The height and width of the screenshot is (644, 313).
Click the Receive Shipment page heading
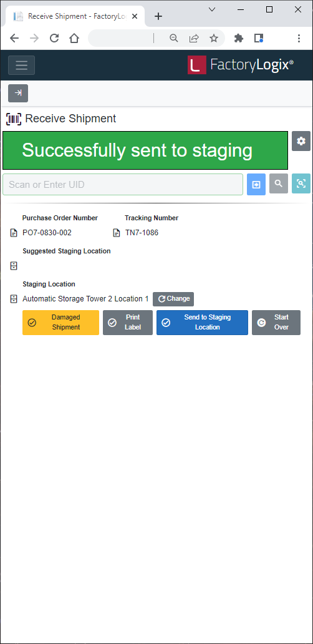coord(70,119)
